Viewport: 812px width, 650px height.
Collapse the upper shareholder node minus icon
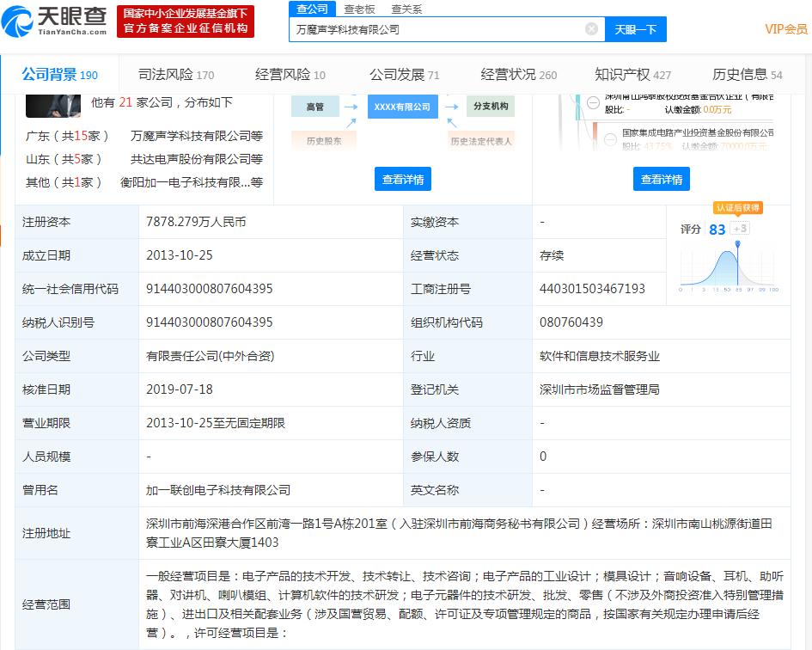[593, 102]
